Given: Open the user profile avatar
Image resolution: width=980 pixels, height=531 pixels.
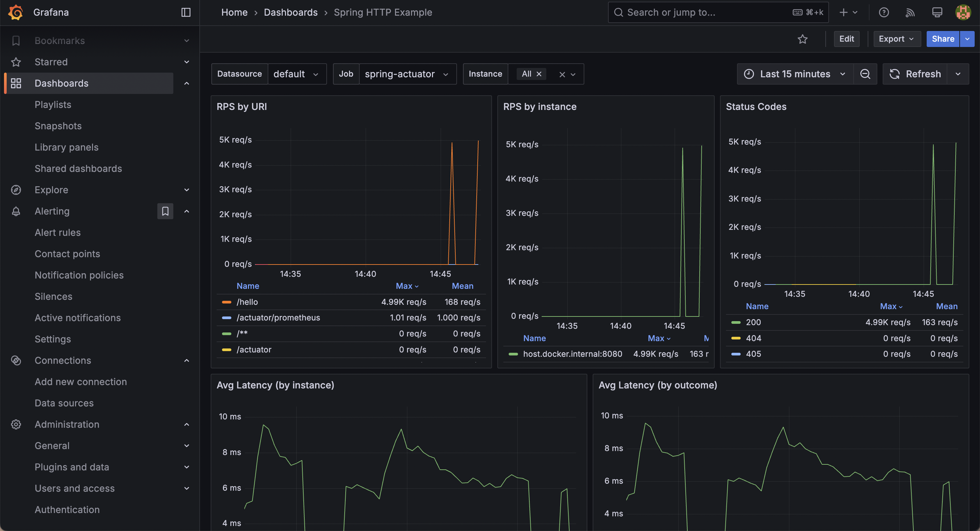Looking at the screenshot, I should (963, 12).
